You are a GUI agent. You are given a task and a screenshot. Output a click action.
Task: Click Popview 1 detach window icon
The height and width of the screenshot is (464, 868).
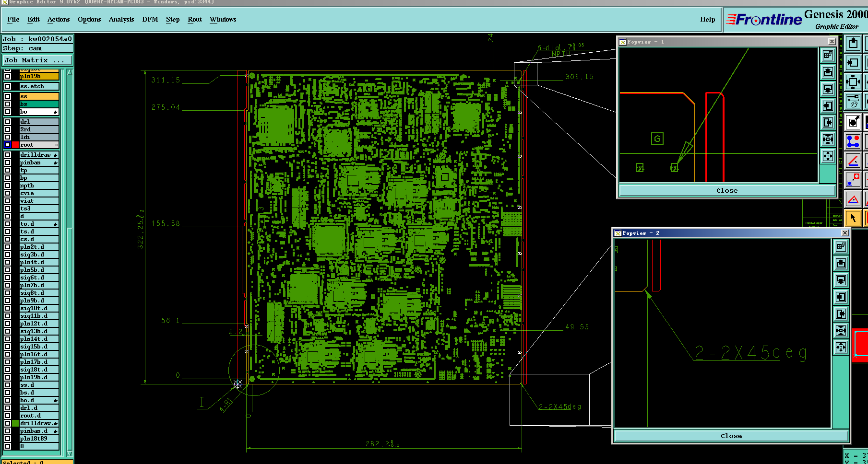(828, 55)
